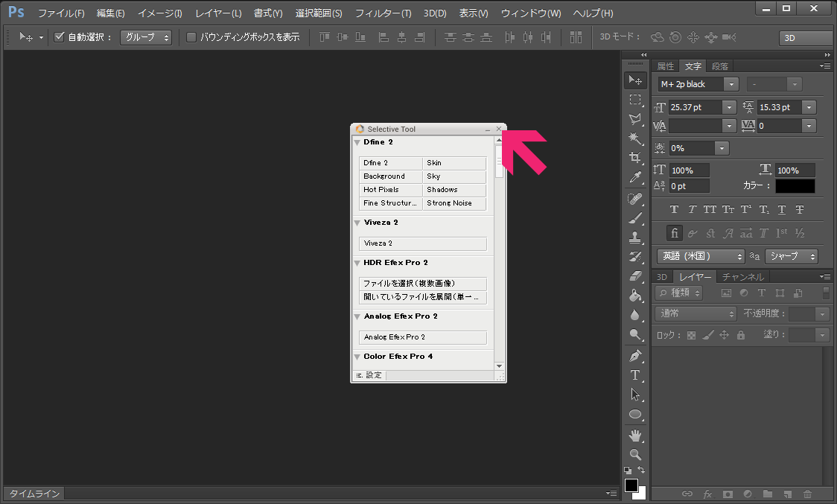The height and width of the screenshot is (504, 837).
Task: Switch to the チャンネル tab
Action: (743, 276)
